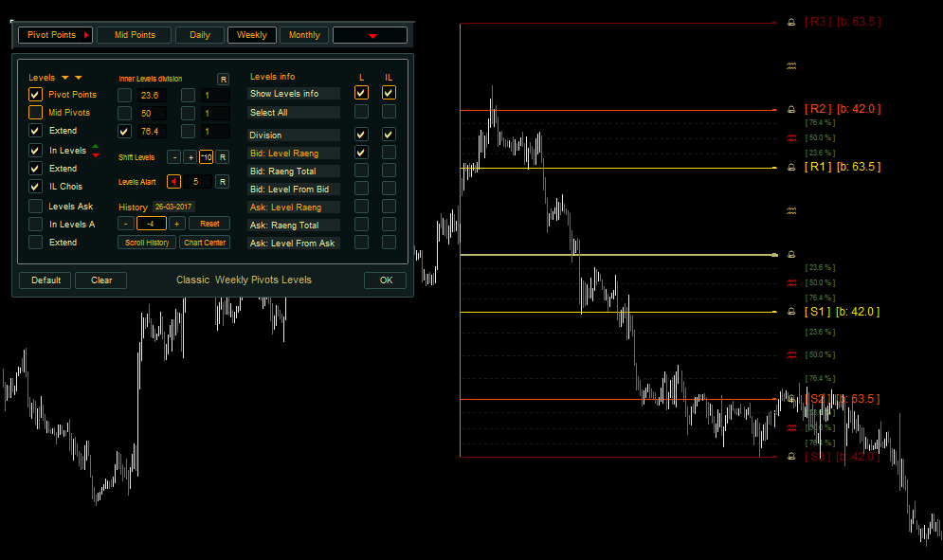Open the red arrow dropdown in top bar

(371, 35)
